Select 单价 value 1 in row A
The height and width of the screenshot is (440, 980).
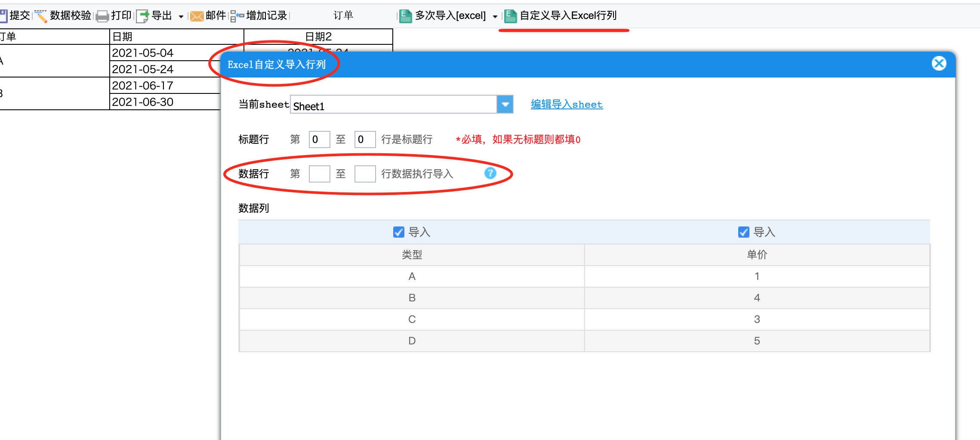coord(757,276)
